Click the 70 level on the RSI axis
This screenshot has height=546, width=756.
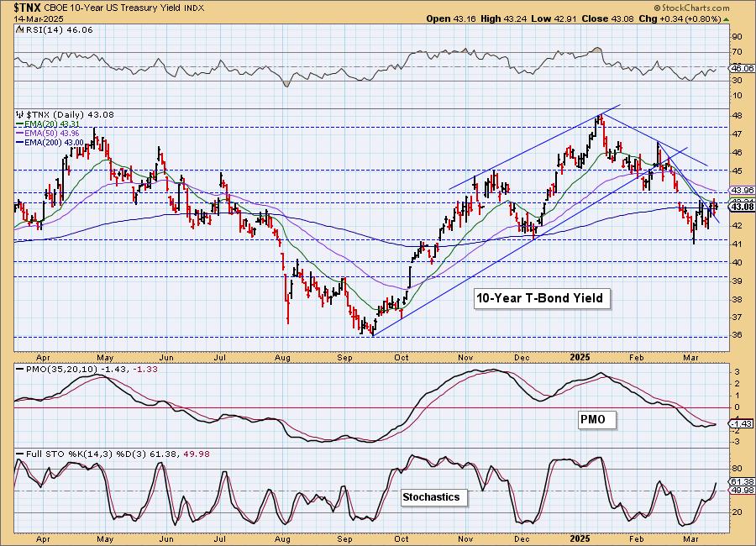[738, 52]
